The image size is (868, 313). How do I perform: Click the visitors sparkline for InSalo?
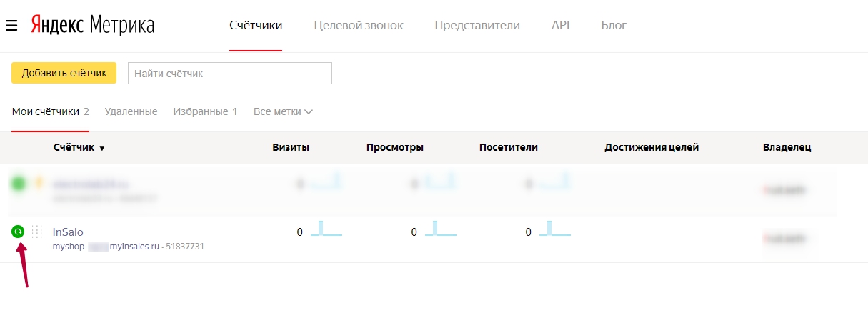pyautogui.click(x=554, y=229)
